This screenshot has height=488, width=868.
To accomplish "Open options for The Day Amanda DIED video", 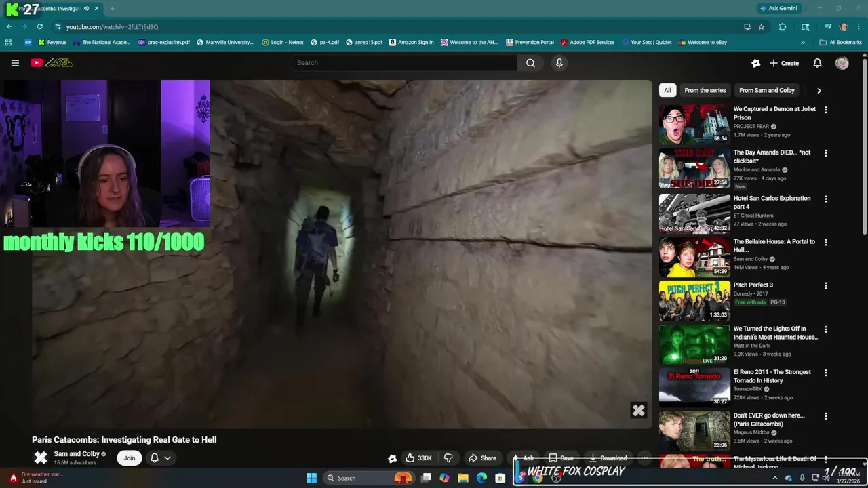I will [825, 153].
